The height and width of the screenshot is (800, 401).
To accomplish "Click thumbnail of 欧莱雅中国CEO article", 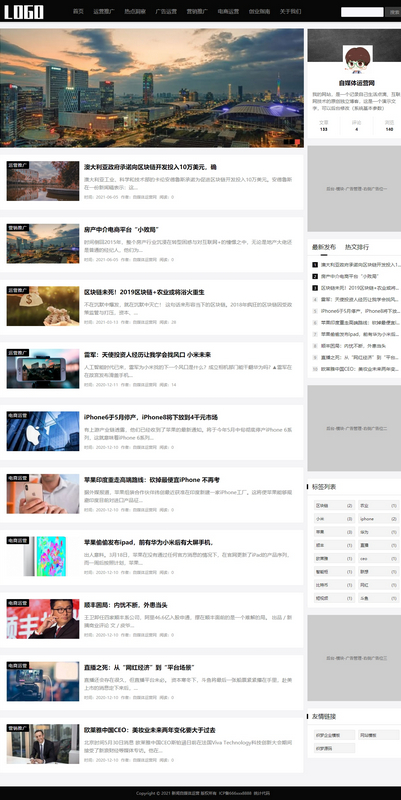I will pos(43,744).
